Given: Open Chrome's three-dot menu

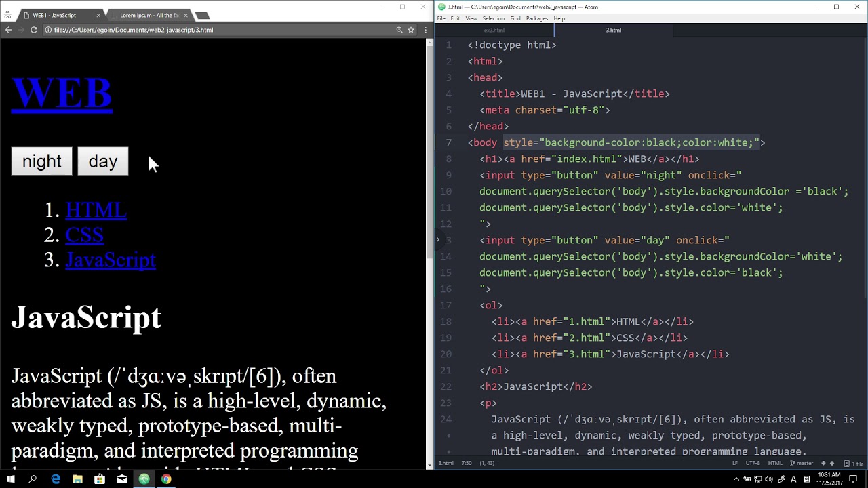Looking at the screenshot, I should (426, 30).
